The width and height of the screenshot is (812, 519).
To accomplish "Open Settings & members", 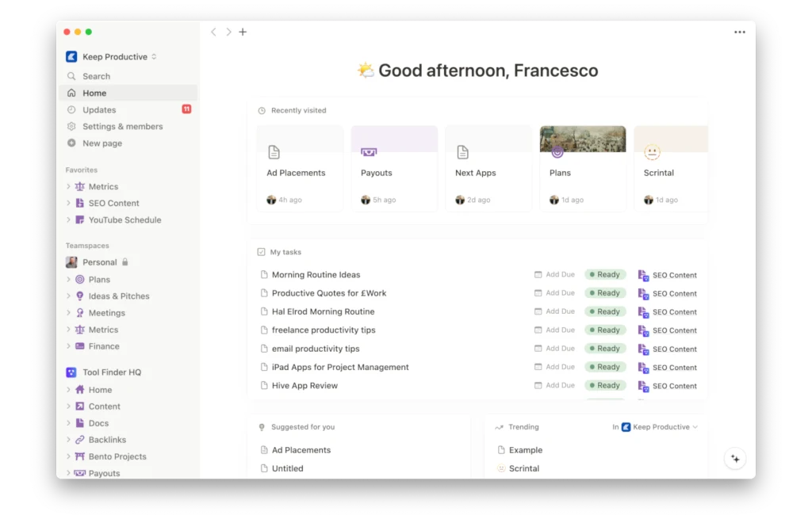I will tap(128, 126).
